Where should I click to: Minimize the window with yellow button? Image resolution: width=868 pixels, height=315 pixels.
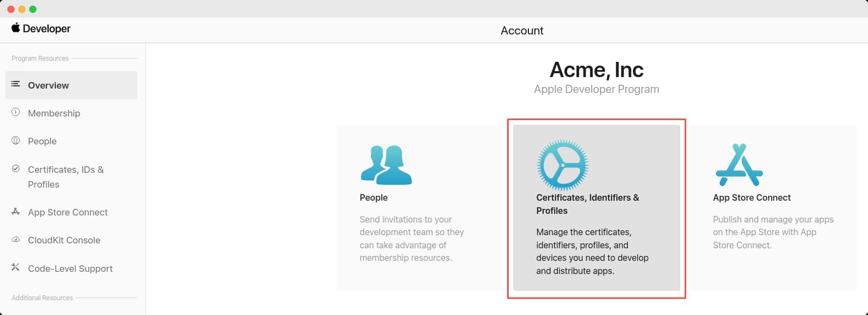pos(22,9)
